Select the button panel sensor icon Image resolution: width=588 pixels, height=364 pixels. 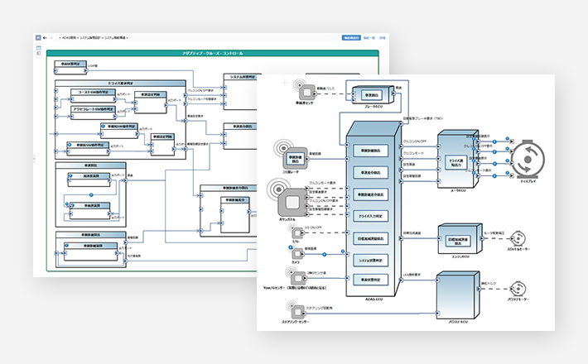(292, 201)
